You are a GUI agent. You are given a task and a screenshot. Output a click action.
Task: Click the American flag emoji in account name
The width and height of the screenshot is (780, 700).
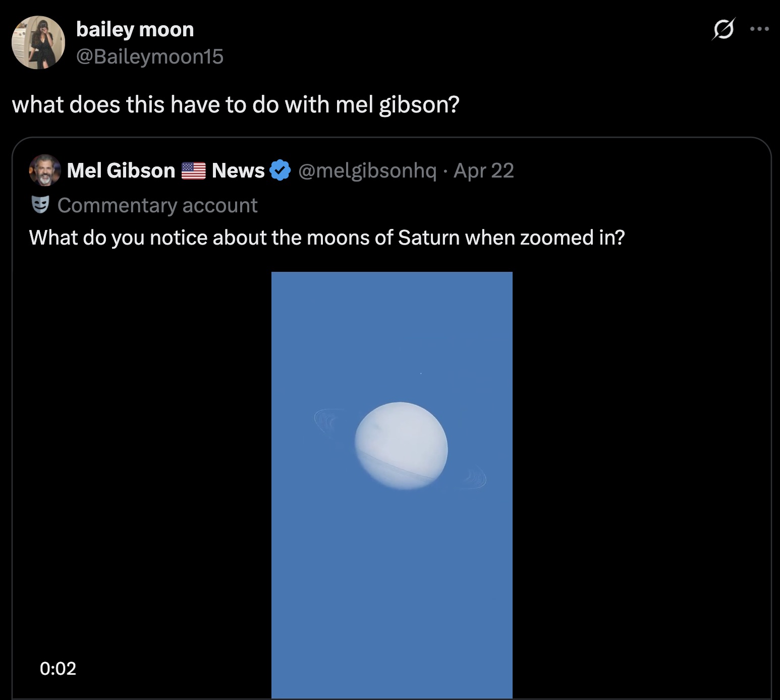pyautogui.click(x=193, y=170)
